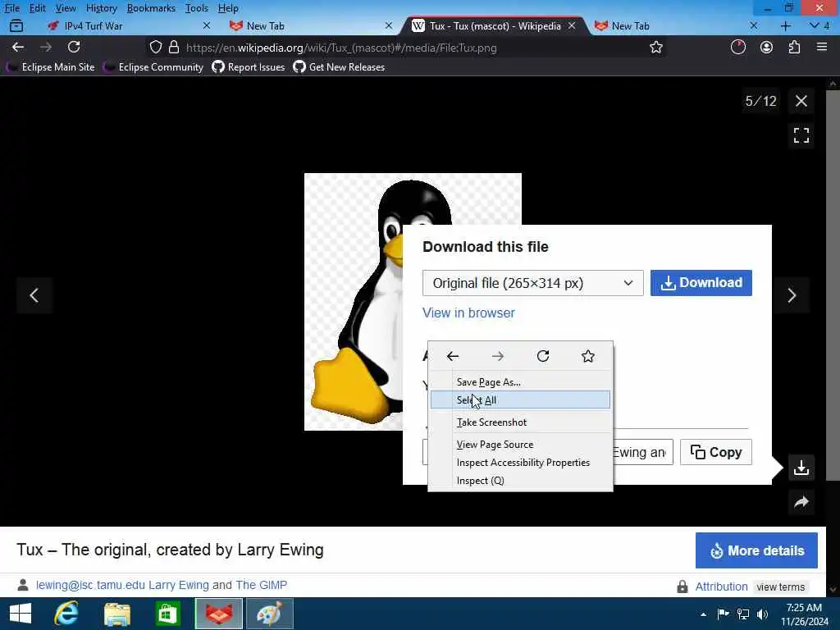Screen dimensions: 840x630
Task: Open the Windows Start button
Action: tap(21, 614)
